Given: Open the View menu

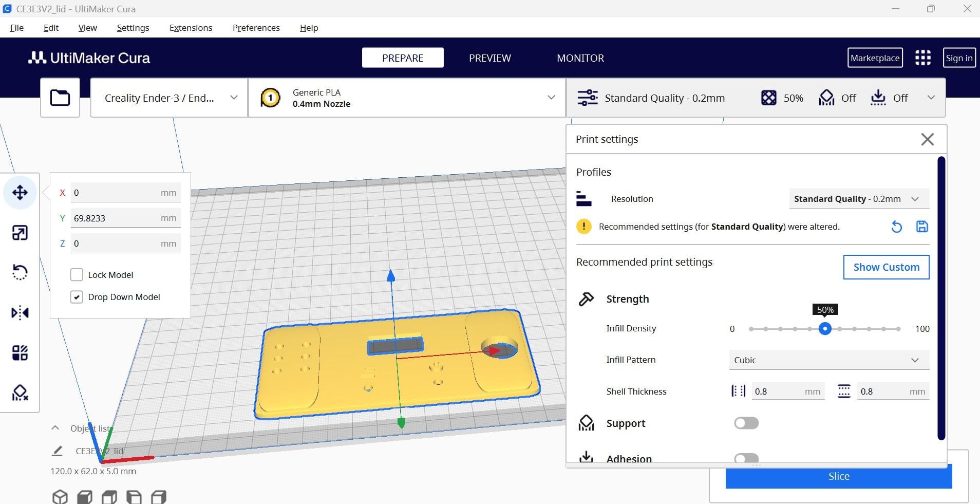Looking at the screenshot, I should pos(87,28).
